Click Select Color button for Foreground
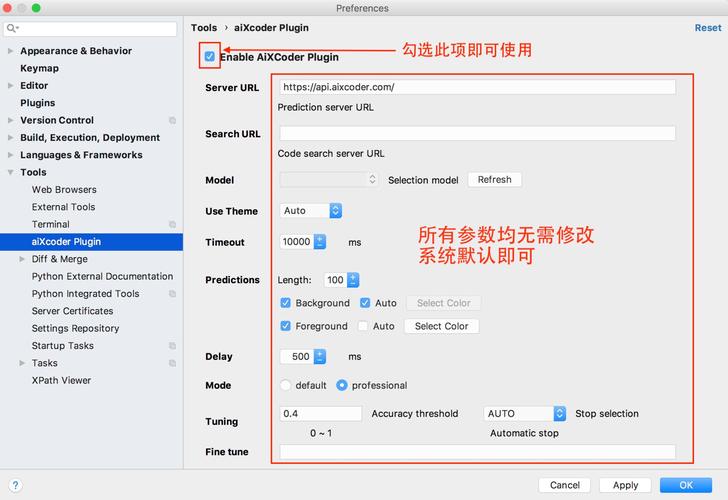The width and height of the screenshot is (728, 500). [x=441, y=326]
